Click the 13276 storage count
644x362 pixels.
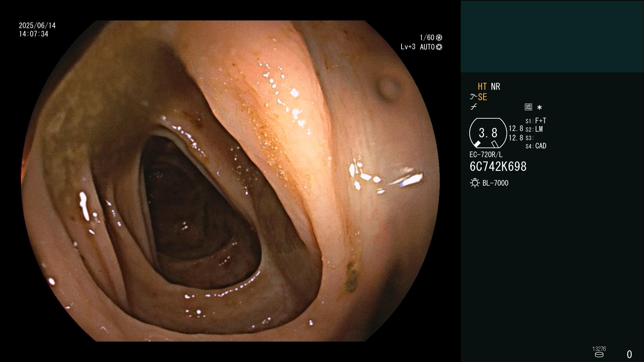tap(599, 349)
